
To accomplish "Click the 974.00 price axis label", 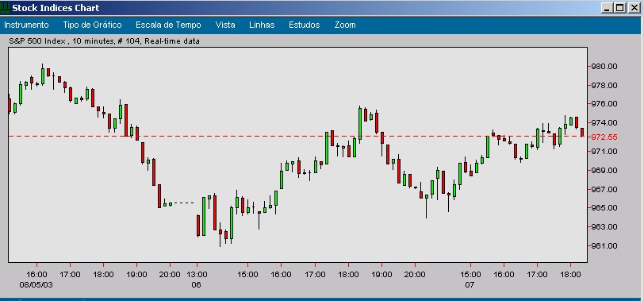I will [x=604, y=122].
